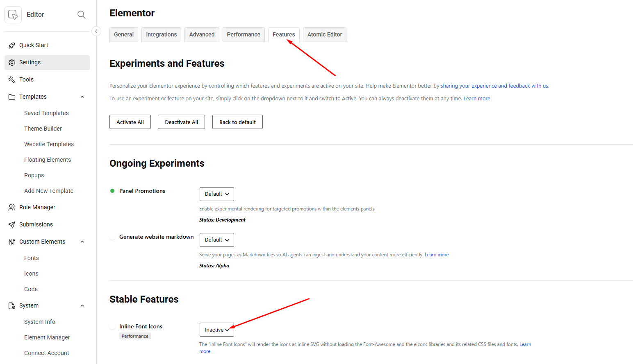Click the Submissions paper plane icon
The width and height of the screenshot is (633, 364).
[12, 225]
